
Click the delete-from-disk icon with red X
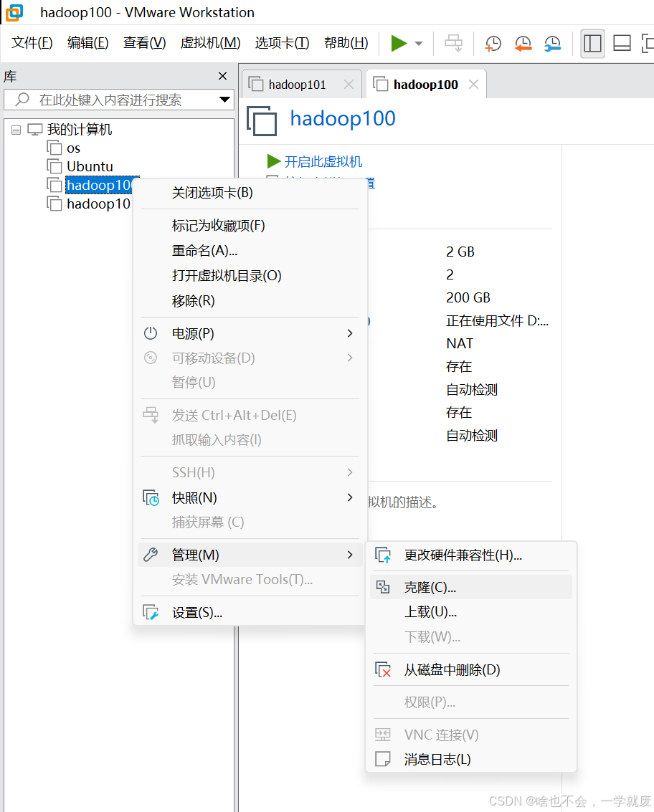point(383,669)
